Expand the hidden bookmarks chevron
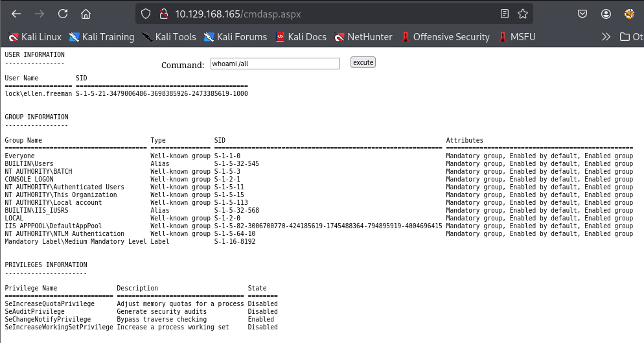The height and width of the screenshot is (343, 644). click(606, 37)
